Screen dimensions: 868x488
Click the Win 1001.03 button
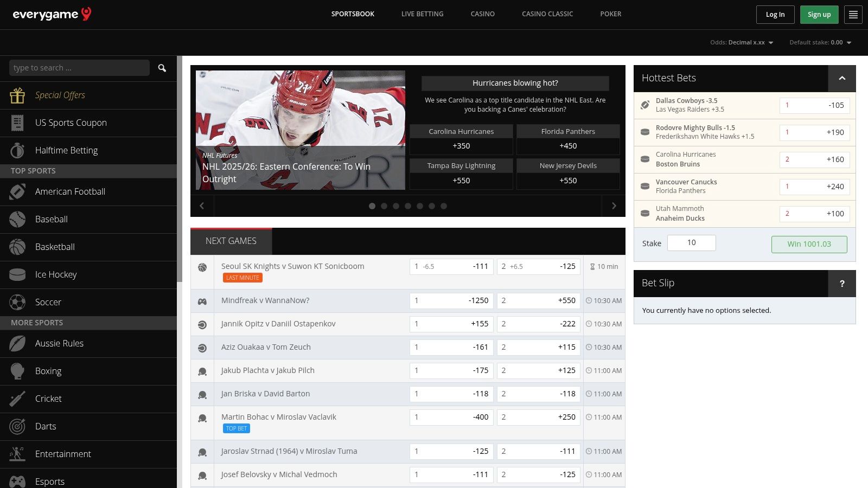pos(809,244)
